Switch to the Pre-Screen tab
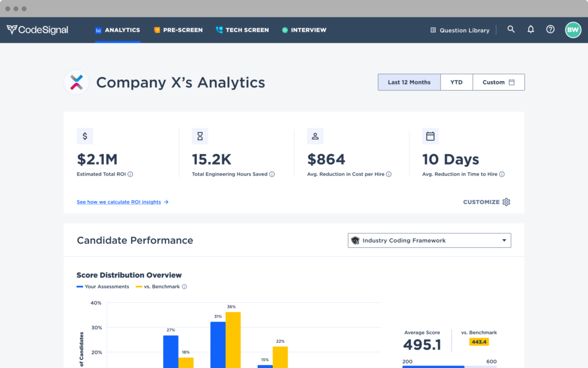Viewport: 588px width, 368px height. [x=178, y=30]
